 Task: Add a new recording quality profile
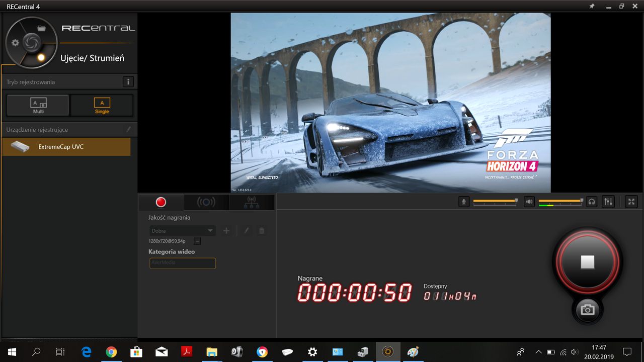[x=226, y=231]
